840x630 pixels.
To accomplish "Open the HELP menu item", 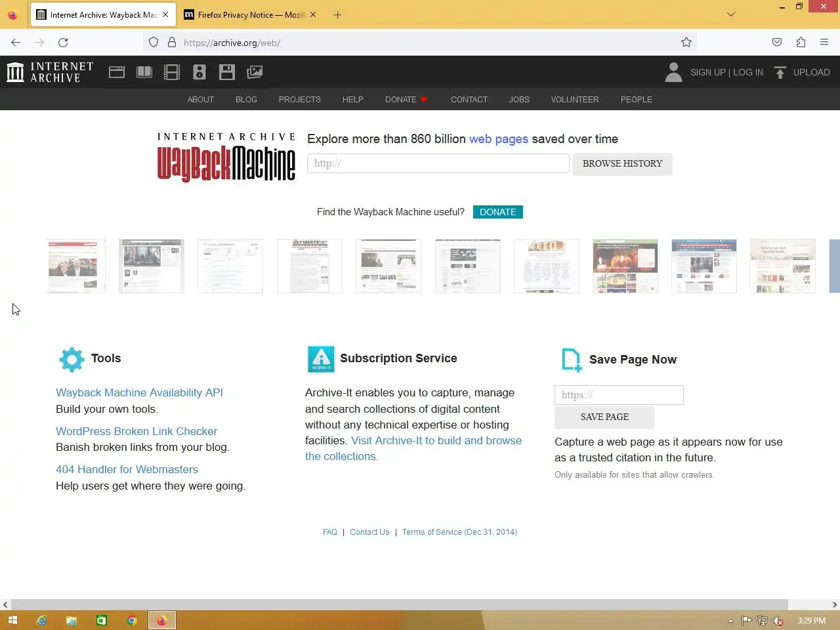I will (353, 100).
